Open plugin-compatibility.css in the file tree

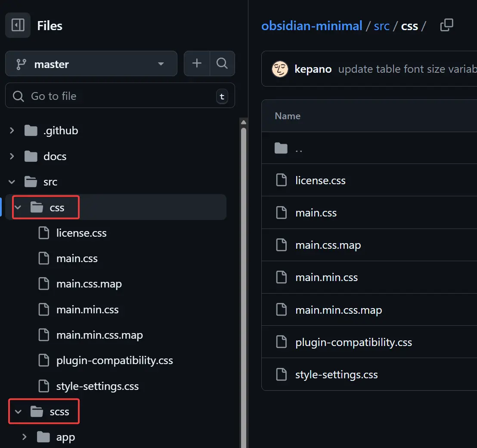coord(115,361)
